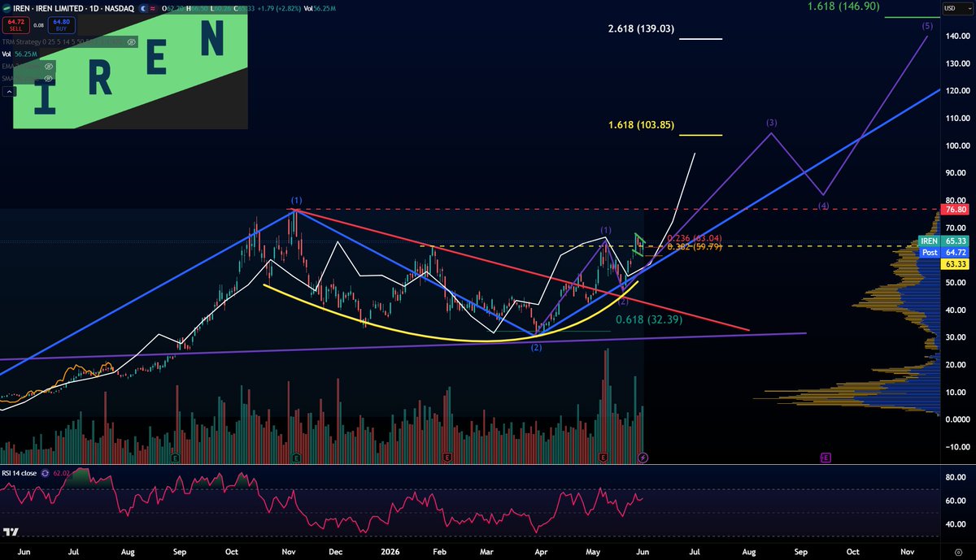Click the red approximate-sign icon beside the moon
The height and width of the screenshot is (560, 976).
point(153,8)
